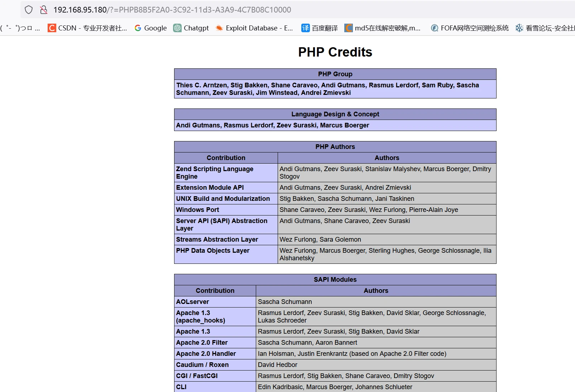Click the Exploit Database favicon
This screenshot has height=392, width=575.
(x=219, y=28)
